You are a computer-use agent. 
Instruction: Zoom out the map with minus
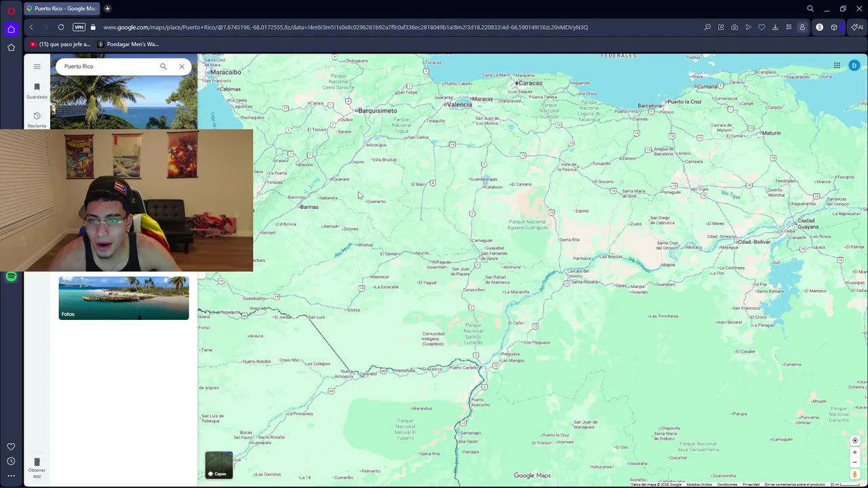point(854,462)
